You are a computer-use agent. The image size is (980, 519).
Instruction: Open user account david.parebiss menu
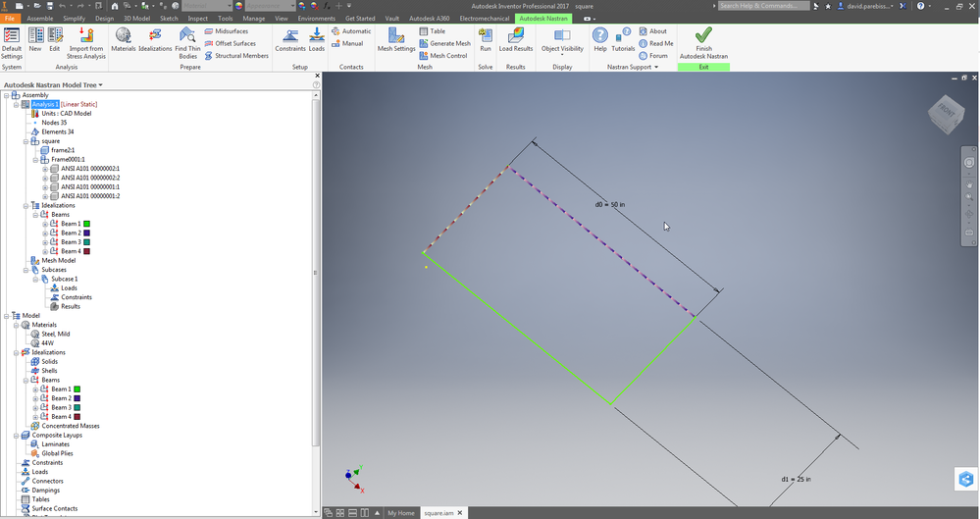point(865,6)
